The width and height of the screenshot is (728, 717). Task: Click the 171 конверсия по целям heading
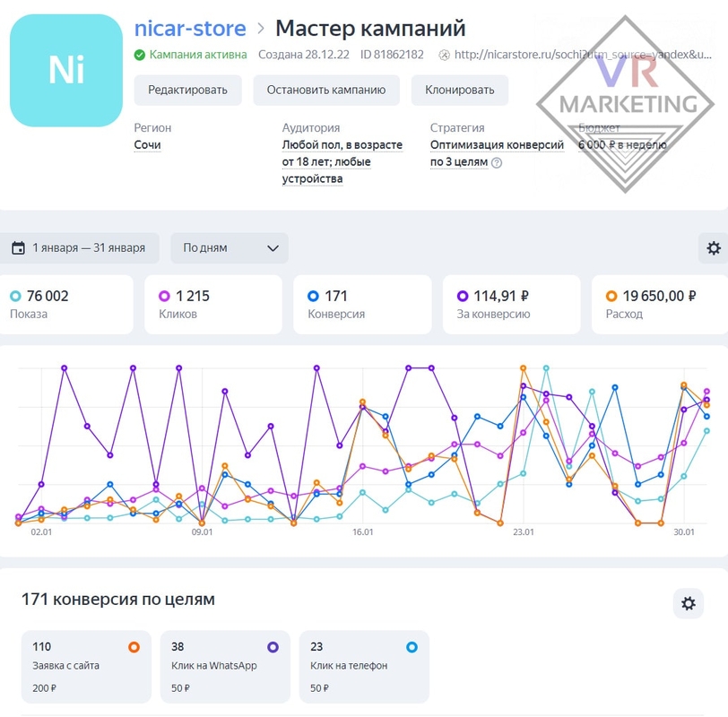[118, 599]
